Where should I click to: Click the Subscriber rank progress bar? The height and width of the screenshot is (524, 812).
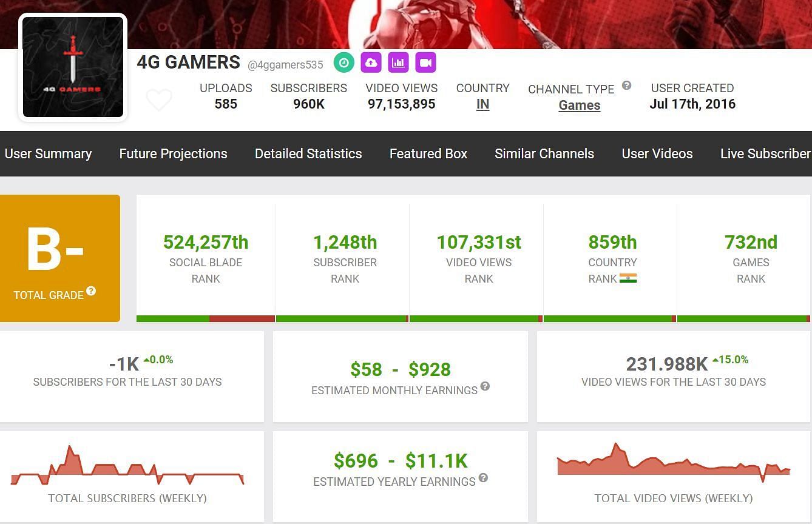[342, 318]
